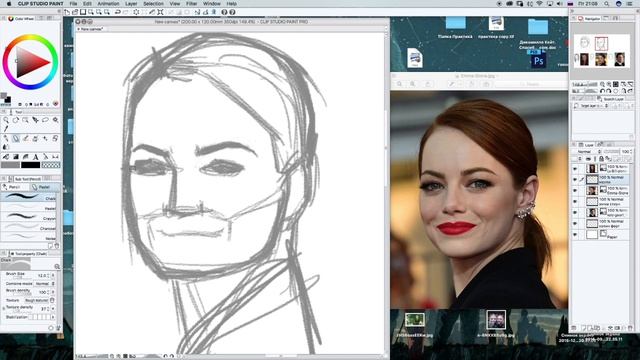Screen dimensions: 640x360
Task: Click the Navigator rotate left icon
Action: pyautogui.click(x=603, y=91)
